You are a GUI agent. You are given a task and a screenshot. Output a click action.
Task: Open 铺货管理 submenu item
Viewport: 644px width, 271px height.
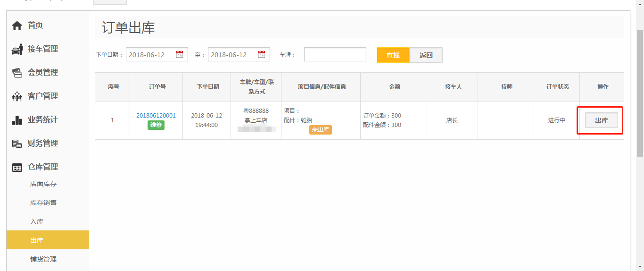coord(43,259)
